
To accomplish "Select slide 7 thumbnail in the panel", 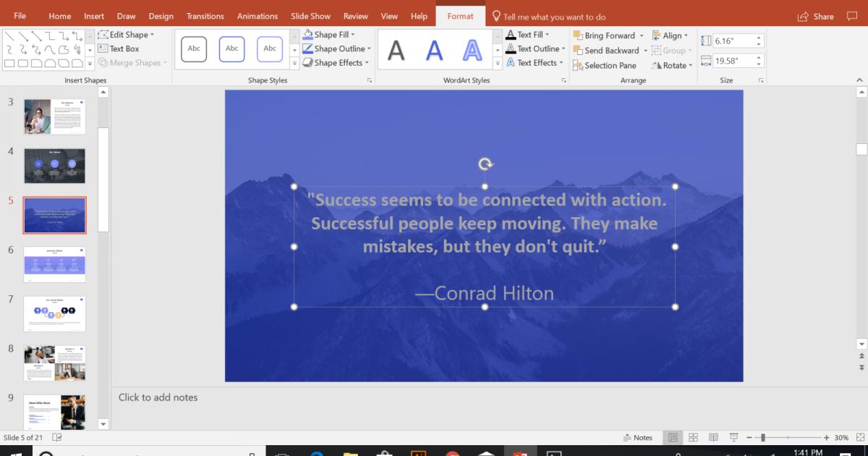I will tap(54, 313).
